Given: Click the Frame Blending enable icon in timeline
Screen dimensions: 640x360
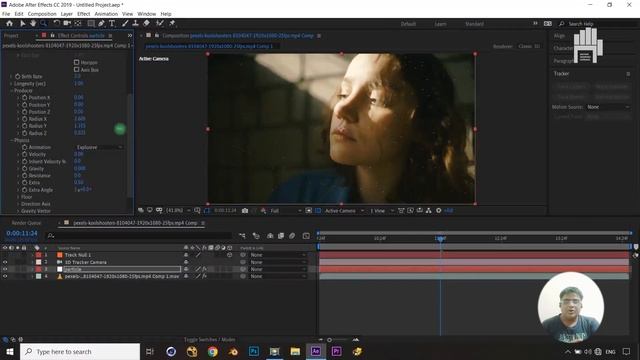Looking at the screenshot, I should click(x=281, y=236).
